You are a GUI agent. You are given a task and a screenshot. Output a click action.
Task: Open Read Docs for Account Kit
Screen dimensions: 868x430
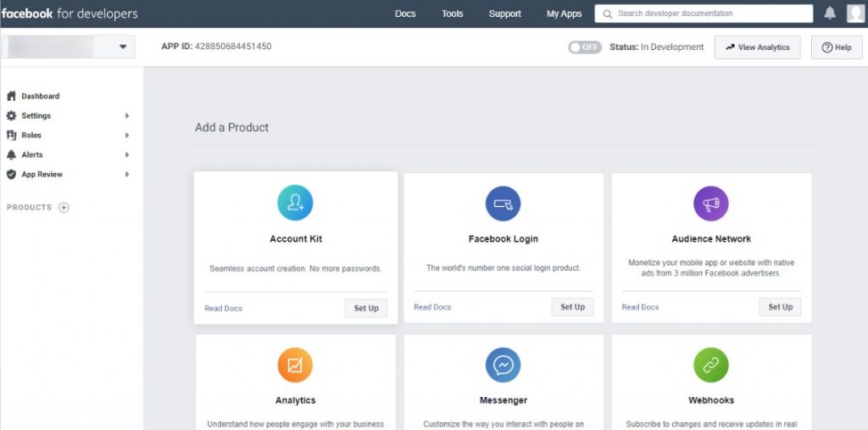223,308
